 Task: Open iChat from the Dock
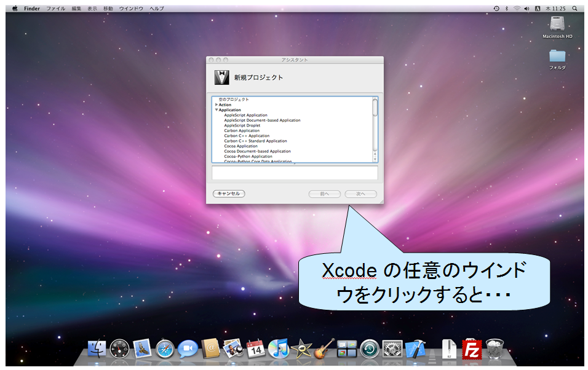(188, 349)
